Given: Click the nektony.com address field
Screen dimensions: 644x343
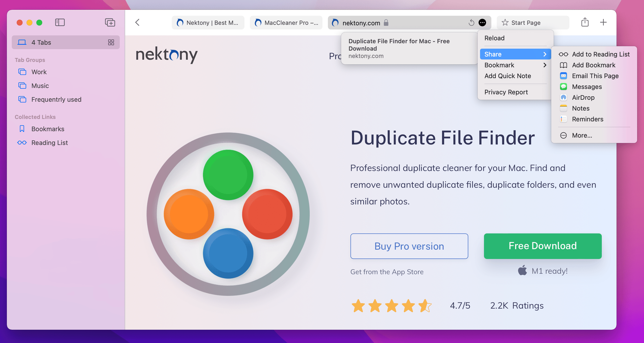Looking at the screenshot, I should pyautogui.click(x=409, y=23).
